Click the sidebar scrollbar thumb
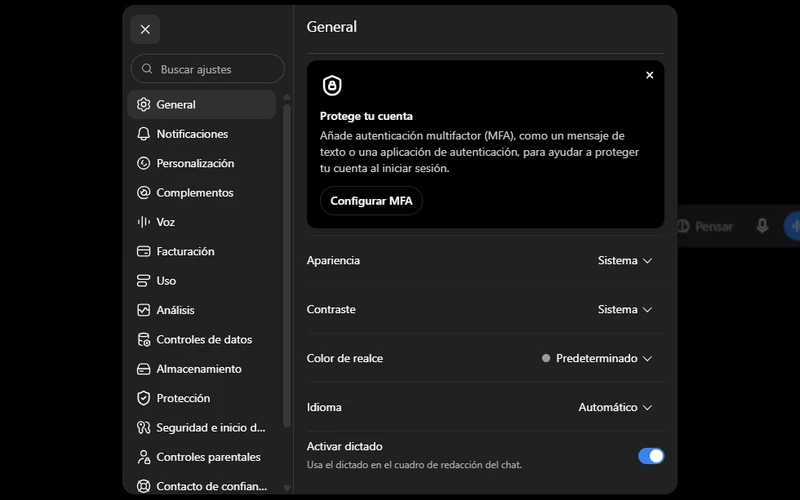The width and height of the screenshot is (800, 500). (x=287, y=265)
